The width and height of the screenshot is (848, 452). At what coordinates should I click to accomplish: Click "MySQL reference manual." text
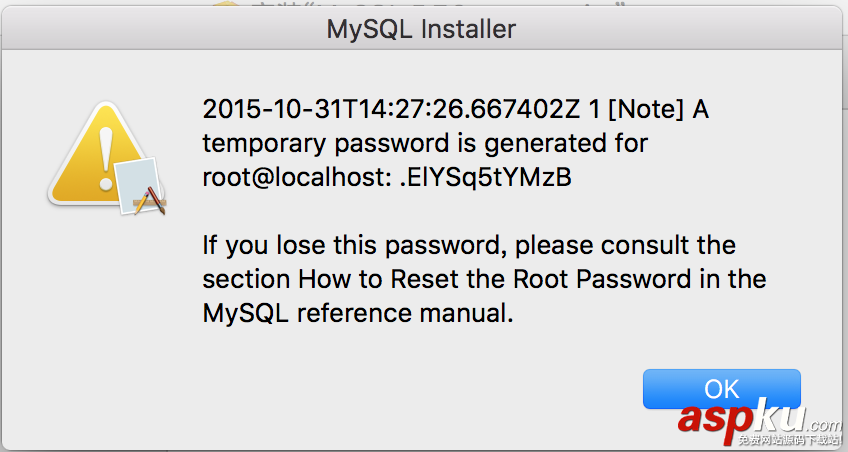point(358,313)
